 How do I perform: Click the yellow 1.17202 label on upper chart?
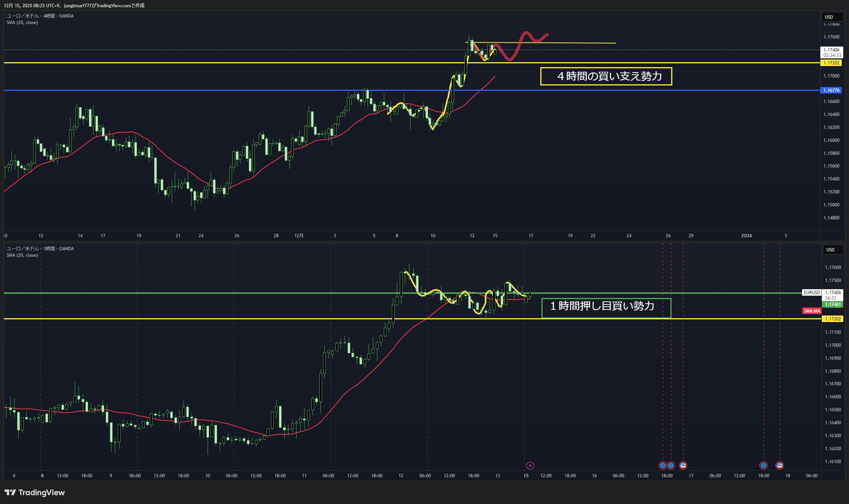[x=831, y=63]
